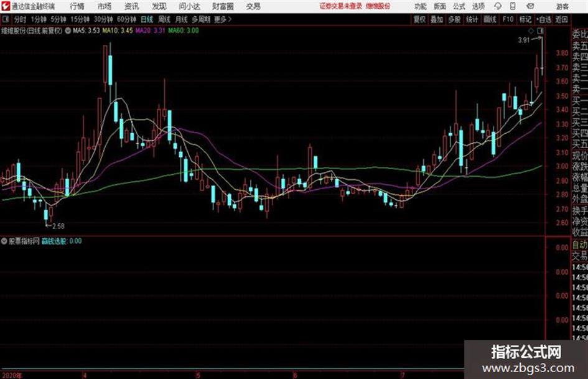Viewport: 588px width, 379px height.
Task: Click the 统计 toolbar button
Action: click(x=472, y=19)
